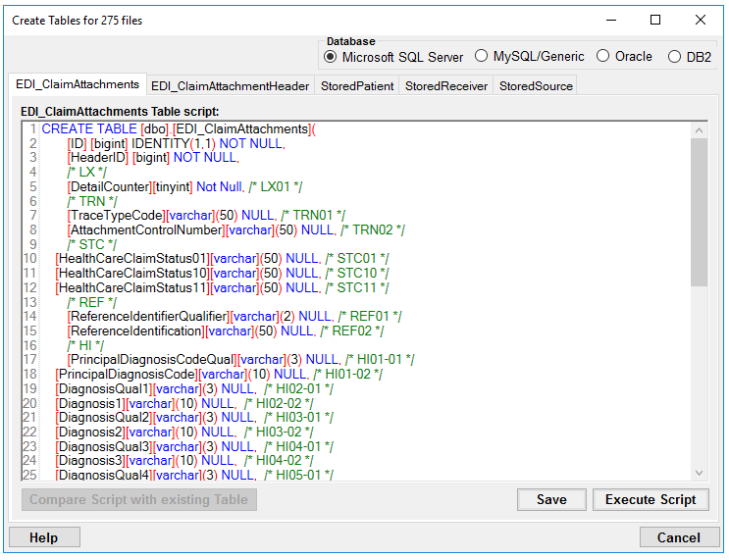Maximize the Create Tables window
This screenshot has width=729, height=560.
pos(655,20)
